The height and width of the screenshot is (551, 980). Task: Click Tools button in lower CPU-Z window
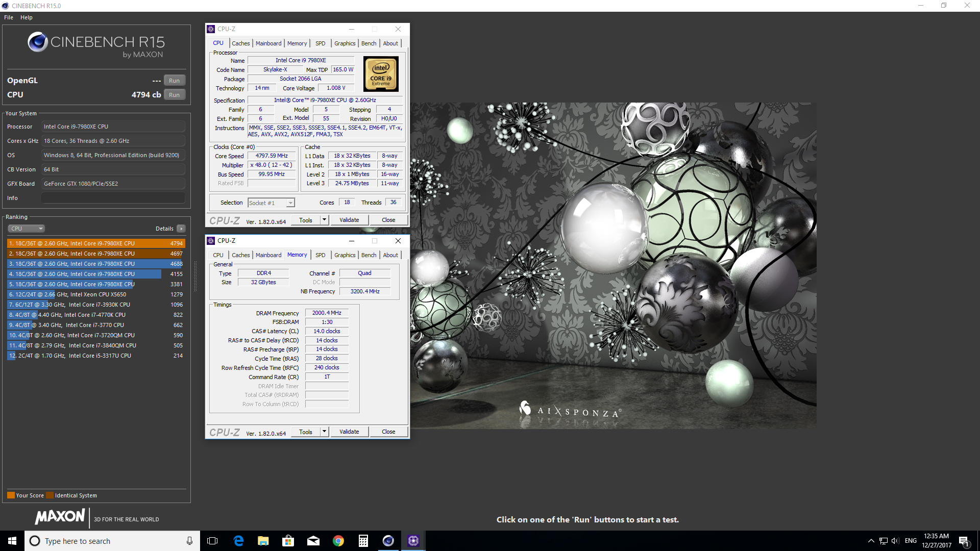[x=306, y=432]
